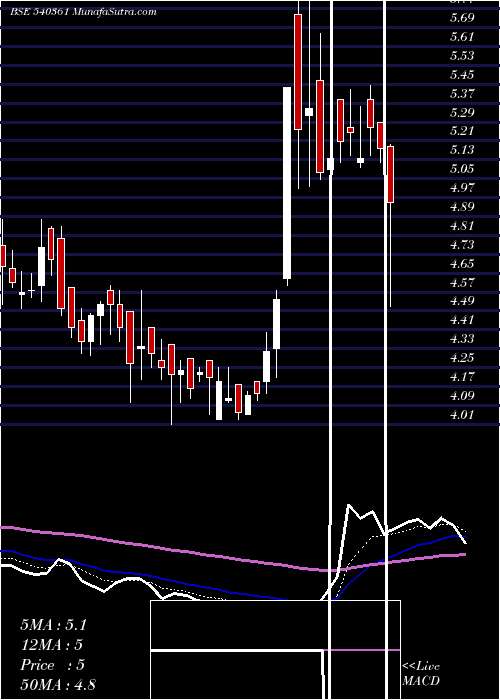Image resolution: width=500 pixels, height=700 pixels.
Task: Click the Price : 5 legend value
Action: [x=52, y=665]
